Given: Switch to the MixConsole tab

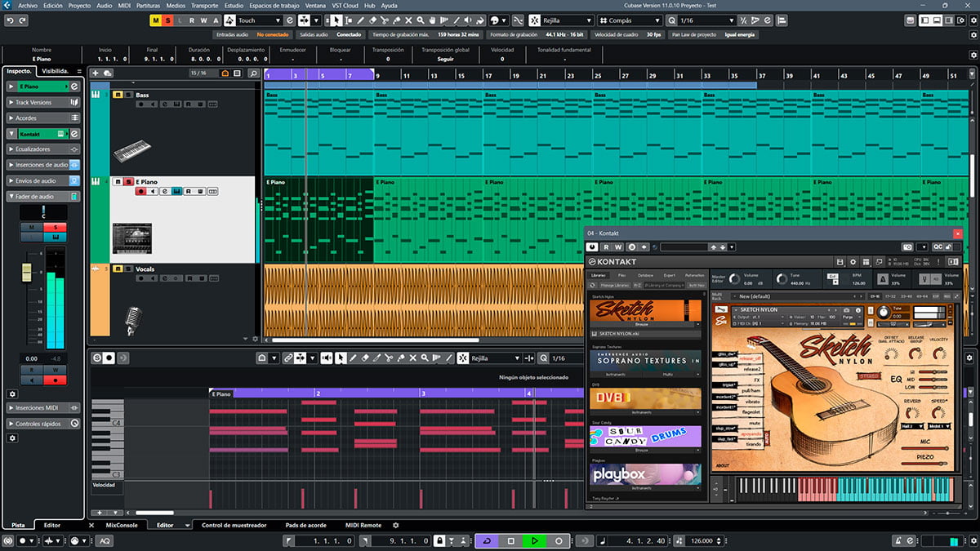Looking at the screenshot, I should [122, 525].
